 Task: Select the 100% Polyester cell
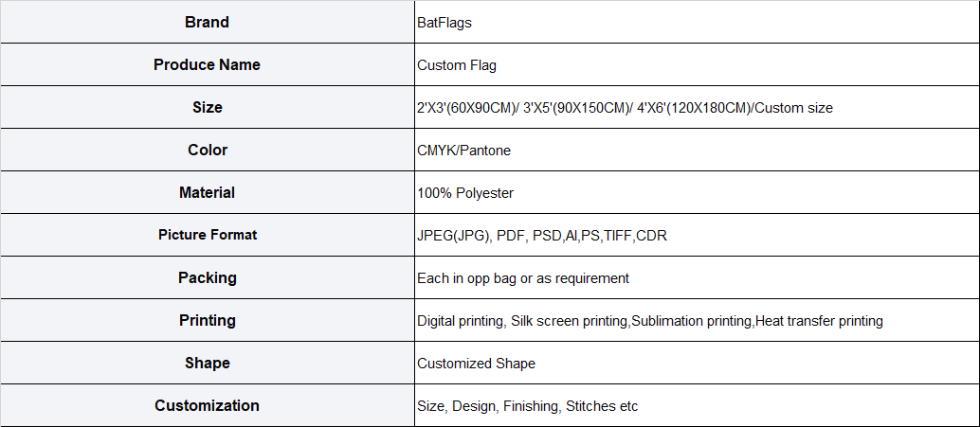[x=697, y=192]
